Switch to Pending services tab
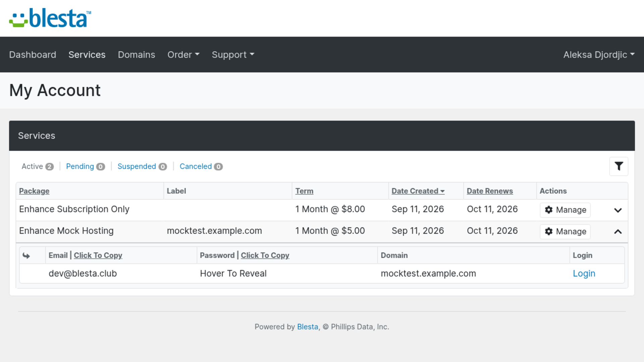The width and height of the screenshot is (644, 362). click(x=86, y=167)
